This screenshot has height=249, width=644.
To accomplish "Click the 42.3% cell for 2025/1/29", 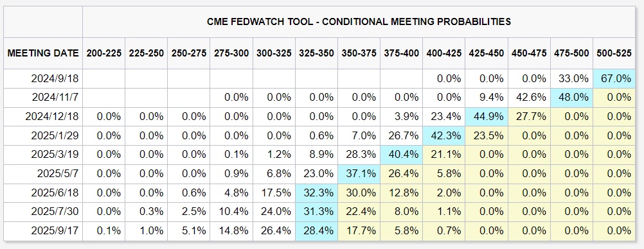I will pos(444,136).
